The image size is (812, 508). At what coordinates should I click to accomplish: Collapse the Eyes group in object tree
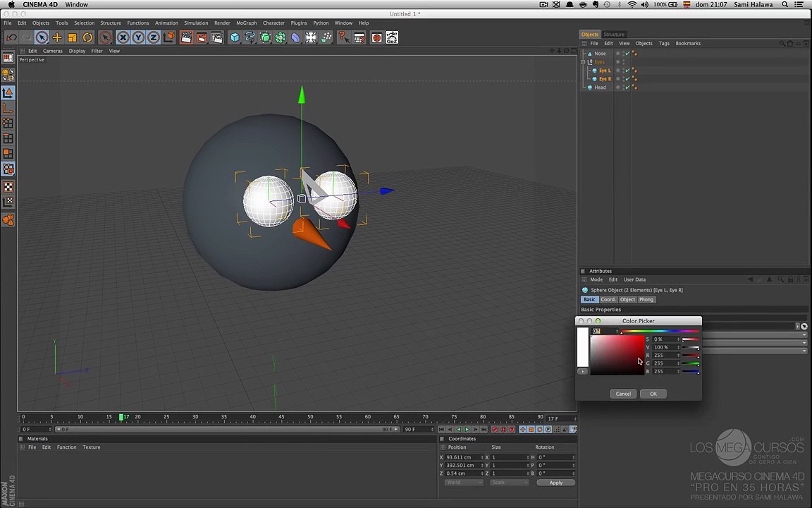(x=583, y=61)
